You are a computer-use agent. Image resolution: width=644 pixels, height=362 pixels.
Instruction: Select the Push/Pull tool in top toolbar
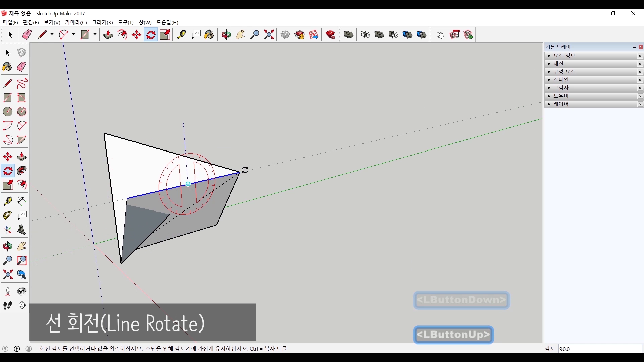108,35
